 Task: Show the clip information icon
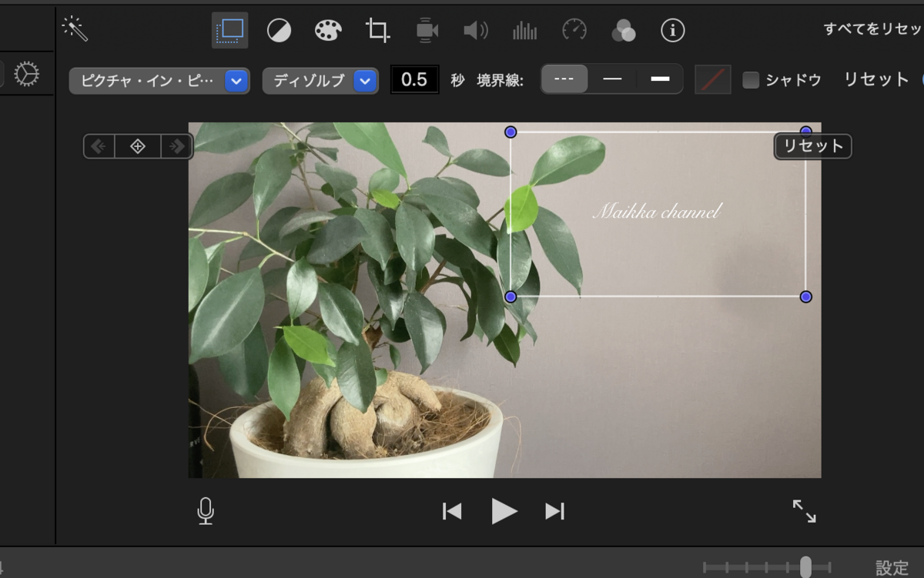(x=673, y=30)
